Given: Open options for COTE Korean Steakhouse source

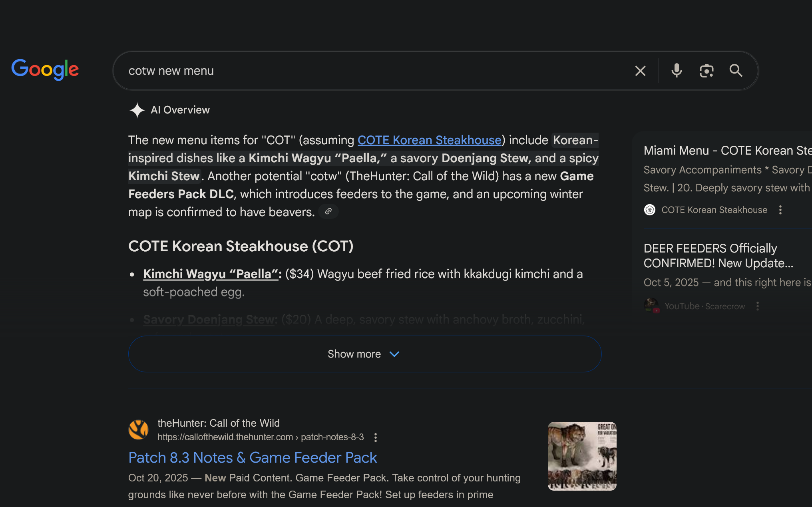Looking at the screenshot, I should coord(780,210).
